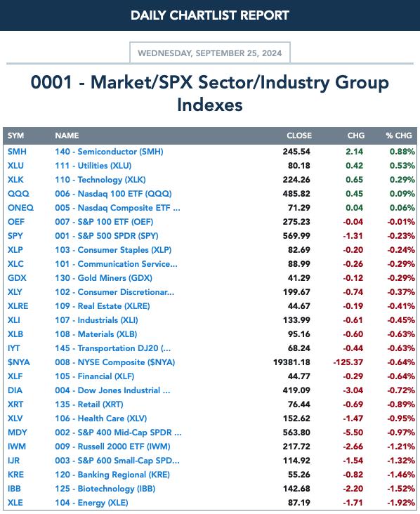
Task: Open the 104 - Energy (XLE) link
Action: [91, 503]
